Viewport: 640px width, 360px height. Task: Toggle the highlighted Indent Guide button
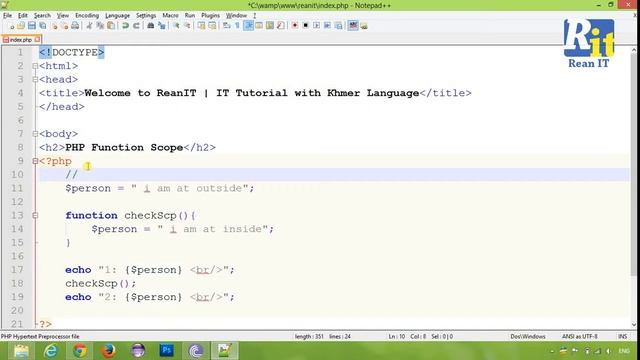(x=248, y=26)
